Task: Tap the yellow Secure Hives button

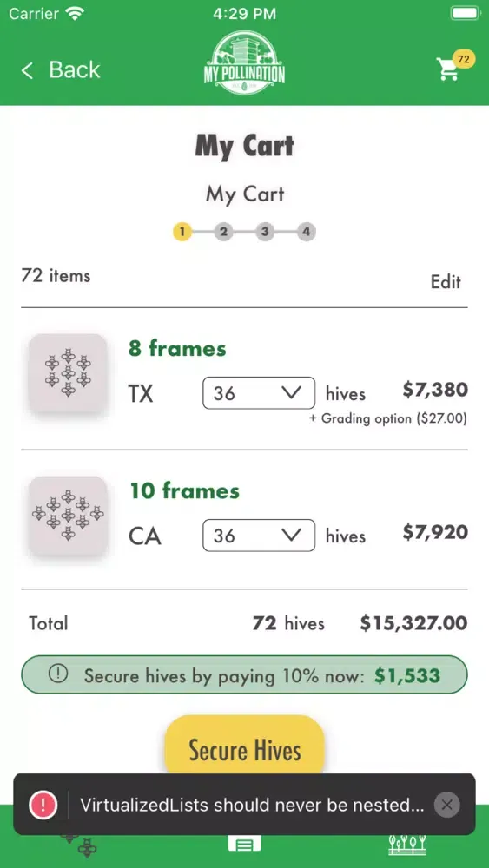Action: tap(244, 746)
